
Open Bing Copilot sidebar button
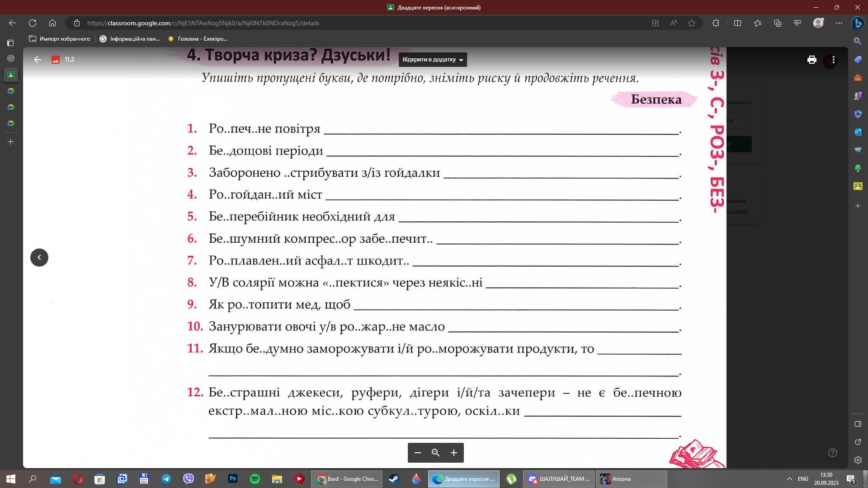858,23
